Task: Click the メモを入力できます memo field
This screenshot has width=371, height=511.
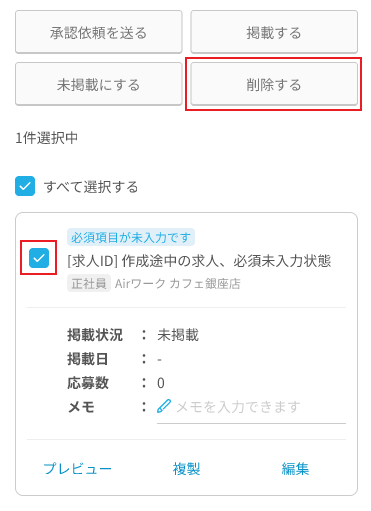Action: 251,407
